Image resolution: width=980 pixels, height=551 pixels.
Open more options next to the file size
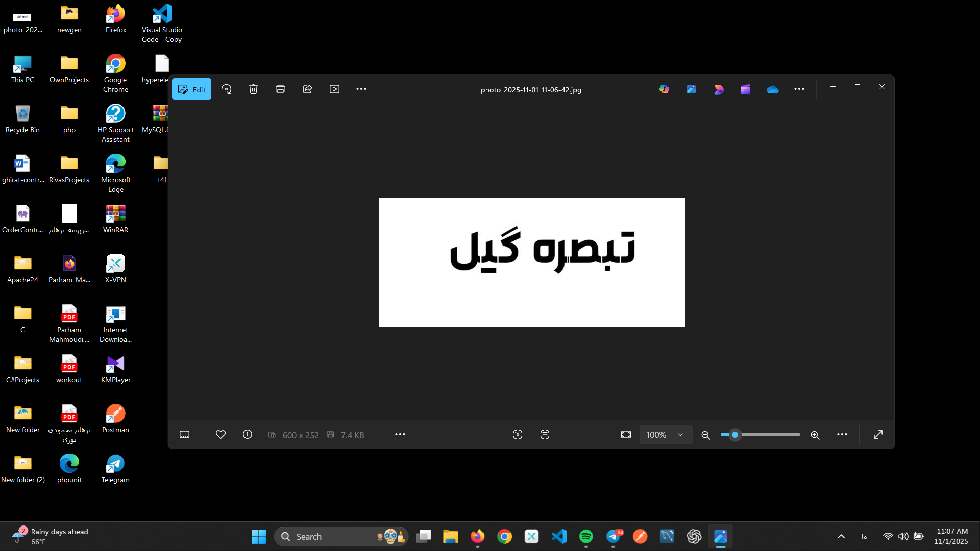click(x=400, y=434)
